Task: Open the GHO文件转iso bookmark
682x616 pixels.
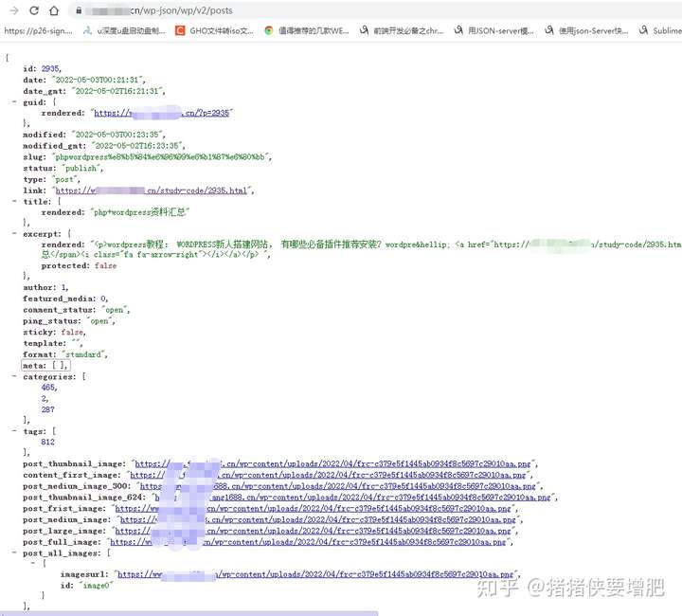Action: coord(214,30)
